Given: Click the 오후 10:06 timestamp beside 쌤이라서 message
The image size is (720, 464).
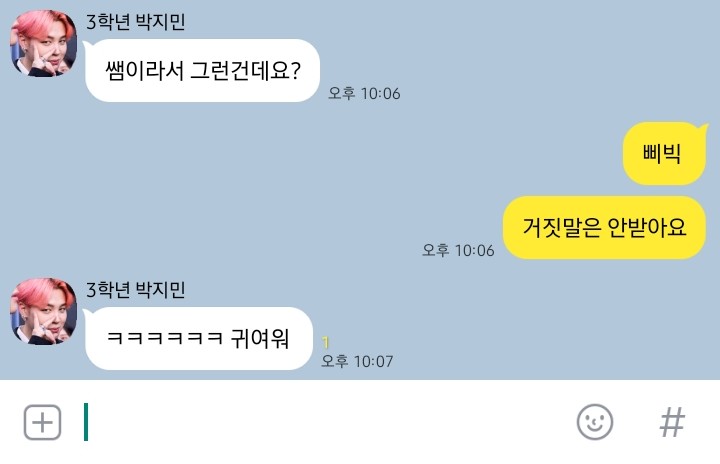Looking at the screenshot, I should [x=364, y=93].
